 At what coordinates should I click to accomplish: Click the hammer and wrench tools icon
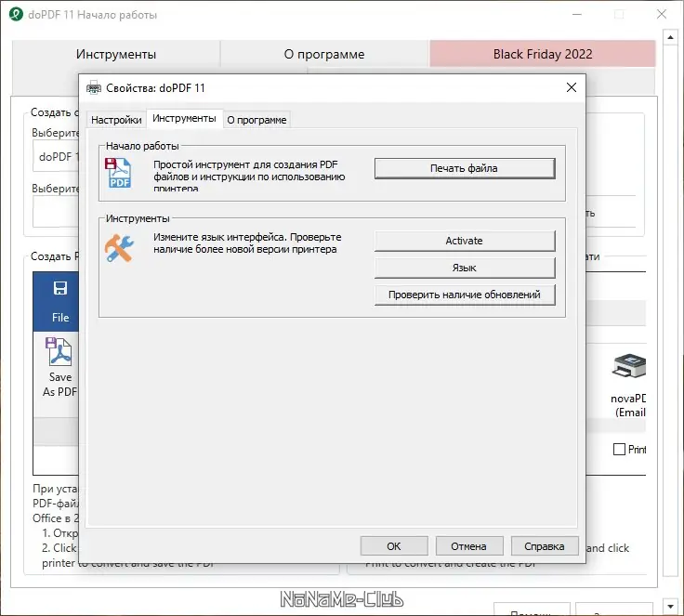tap(119, 248)
